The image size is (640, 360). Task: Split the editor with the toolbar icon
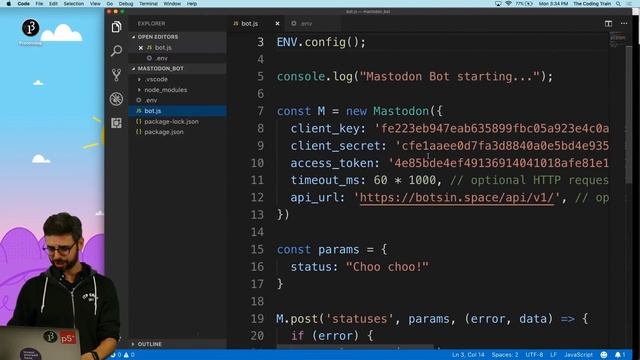click(608, 23)
